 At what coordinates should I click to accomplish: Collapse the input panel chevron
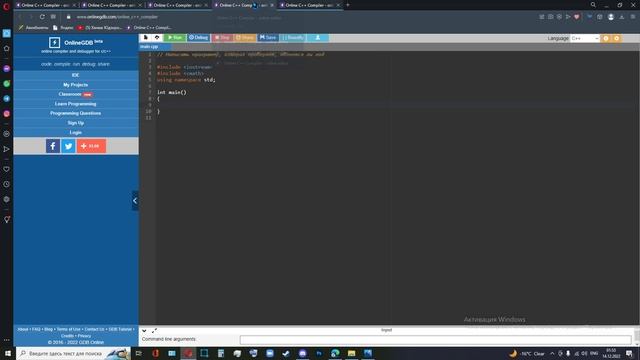point(144,331)
